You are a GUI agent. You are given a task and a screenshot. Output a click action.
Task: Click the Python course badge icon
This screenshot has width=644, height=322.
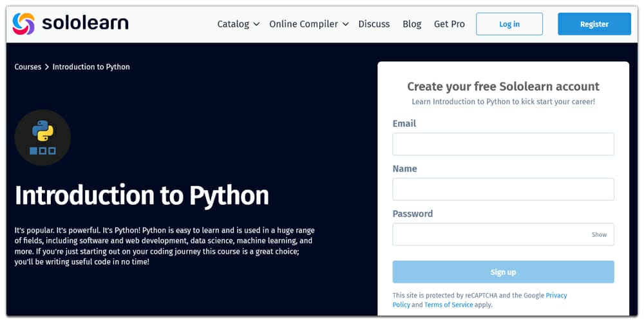pyautogui.click(x=43, y=138)
